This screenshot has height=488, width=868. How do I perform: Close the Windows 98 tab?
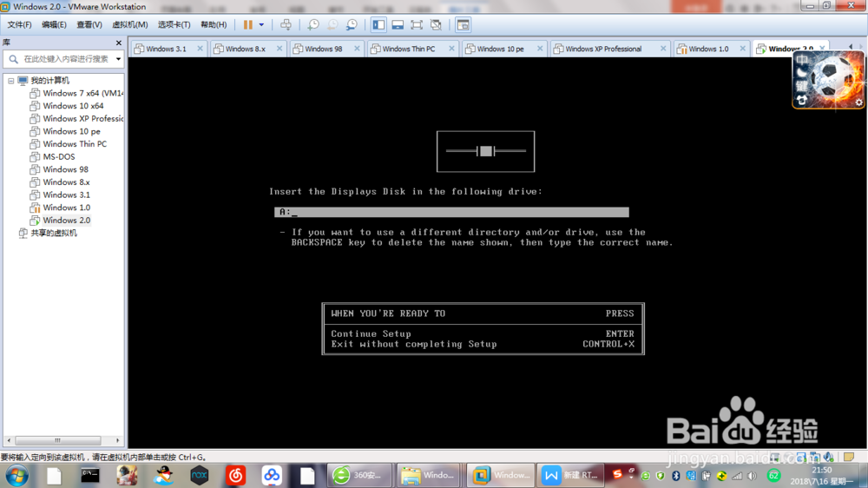pyautogui.click(x=357, y=49)
